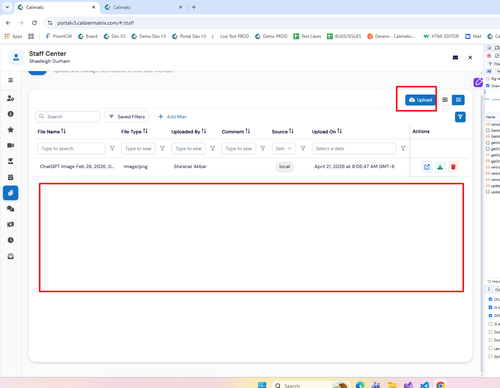Focus the Search box above the table
The height and width of the screenshot is (388, 500).
pos(67,117)
